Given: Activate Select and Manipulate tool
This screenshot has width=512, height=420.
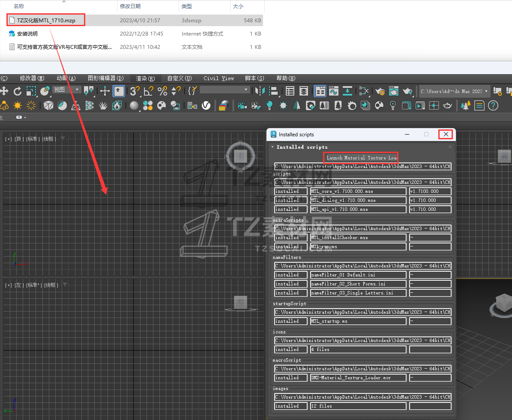Looking at the screenshot, I should 105,91.
